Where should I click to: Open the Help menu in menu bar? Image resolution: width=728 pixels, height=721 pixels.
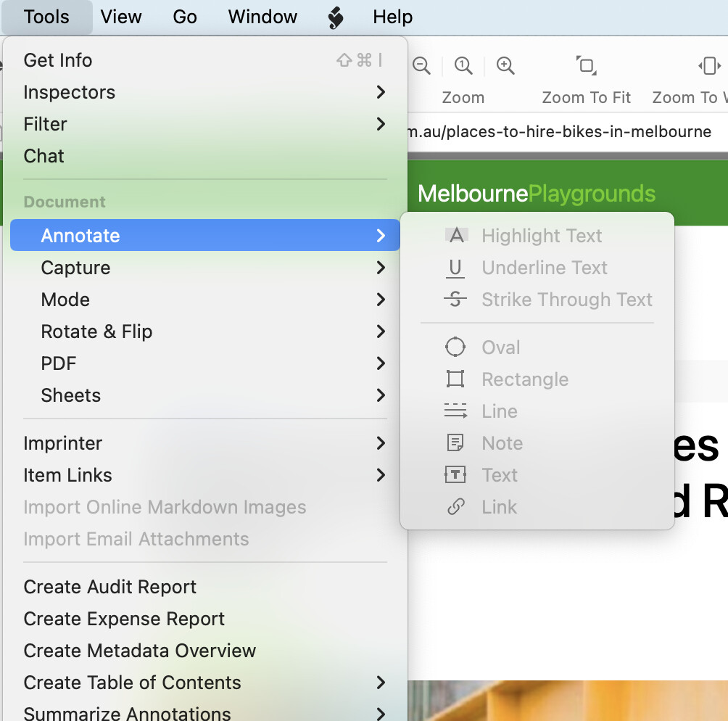392,17
